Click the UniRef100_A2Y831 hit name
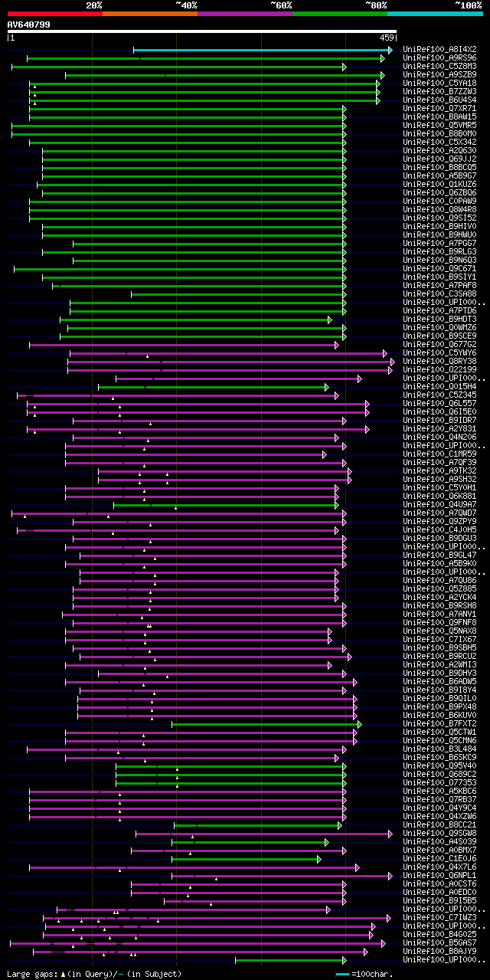Screen dimensions: 490x980 click(x=439, y=429)
